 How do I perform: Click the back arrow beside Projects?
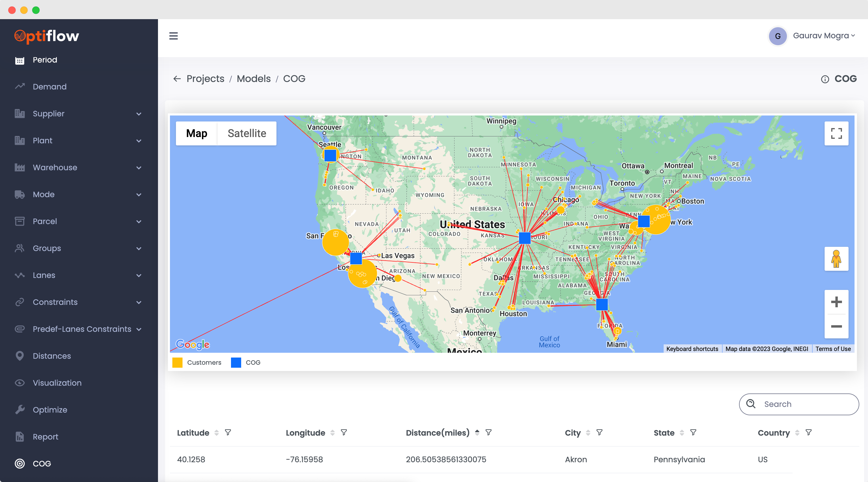tap(177, 79)
